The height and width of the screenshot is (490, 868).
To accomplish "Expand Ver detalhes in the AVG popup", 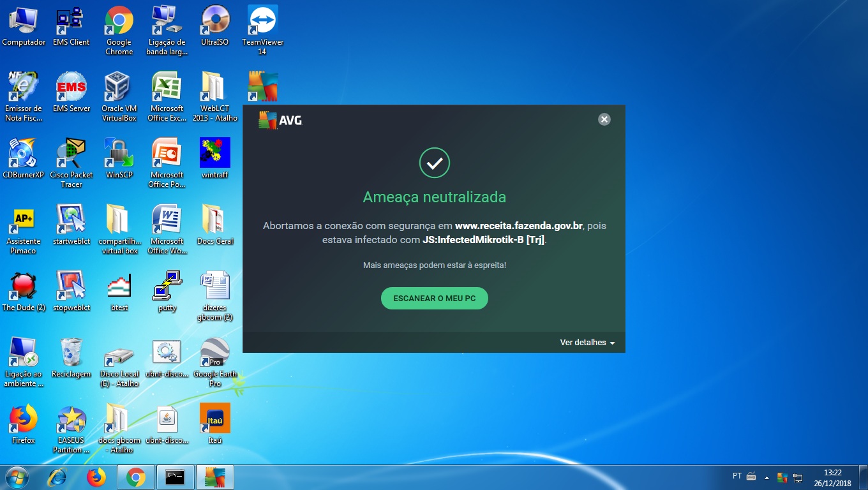I will (x=587, y=343).
